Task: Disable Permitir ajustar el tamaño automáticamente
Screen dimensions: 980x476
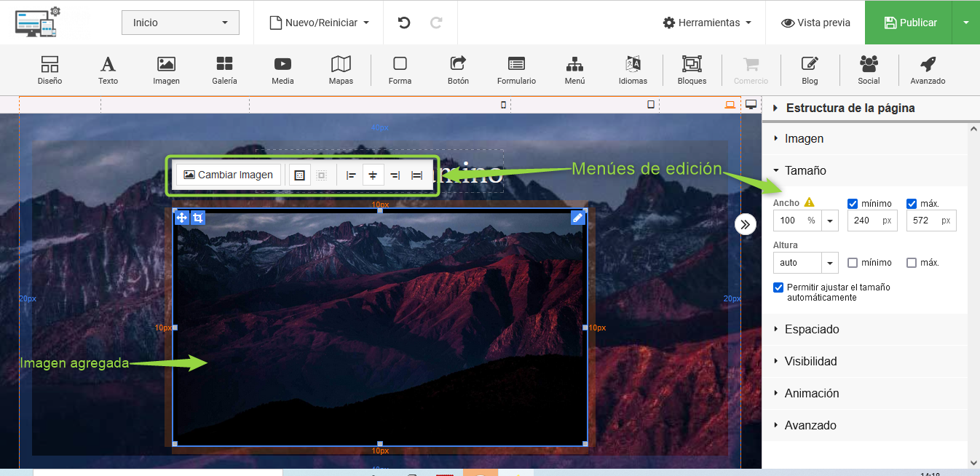Action: pyautogui.click(x=778, y=287)
